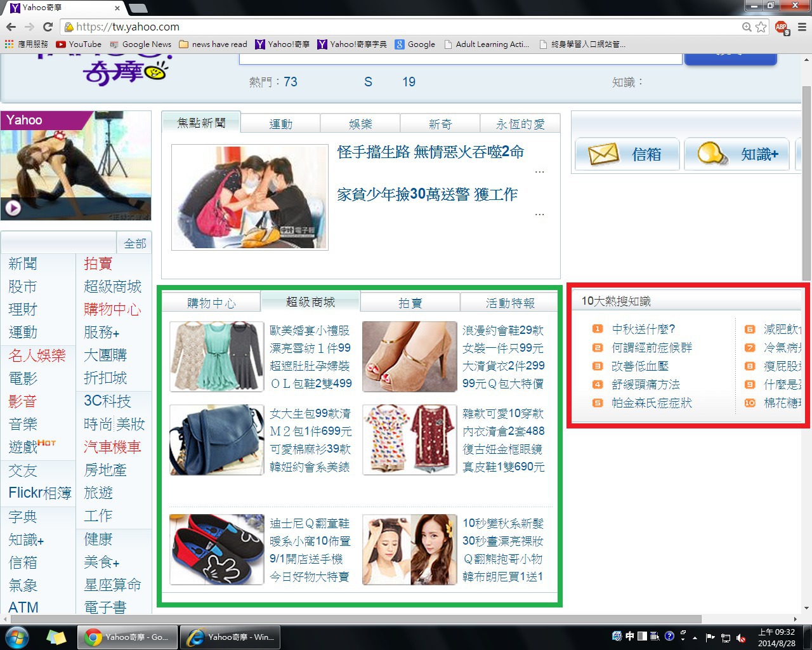Open shopping link 浪漫約會裝29款
Screen dimensions: 812x650
503,330
